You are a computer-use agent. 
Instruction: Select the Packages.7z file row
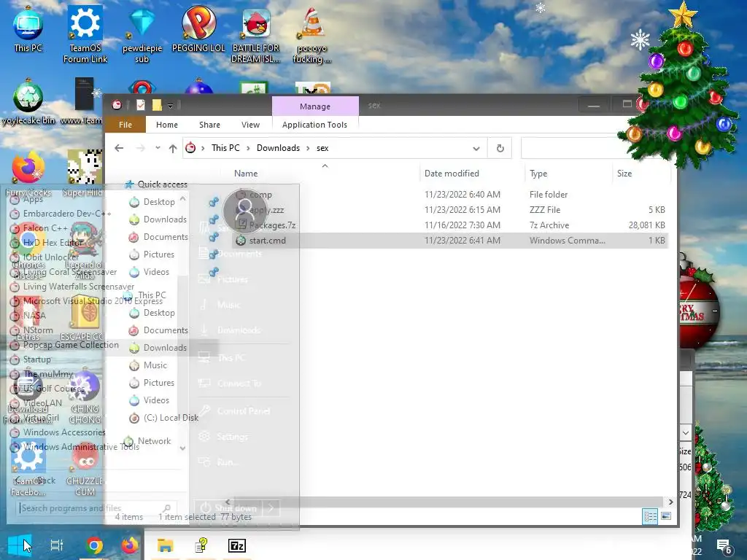click(x=450, y=225)
